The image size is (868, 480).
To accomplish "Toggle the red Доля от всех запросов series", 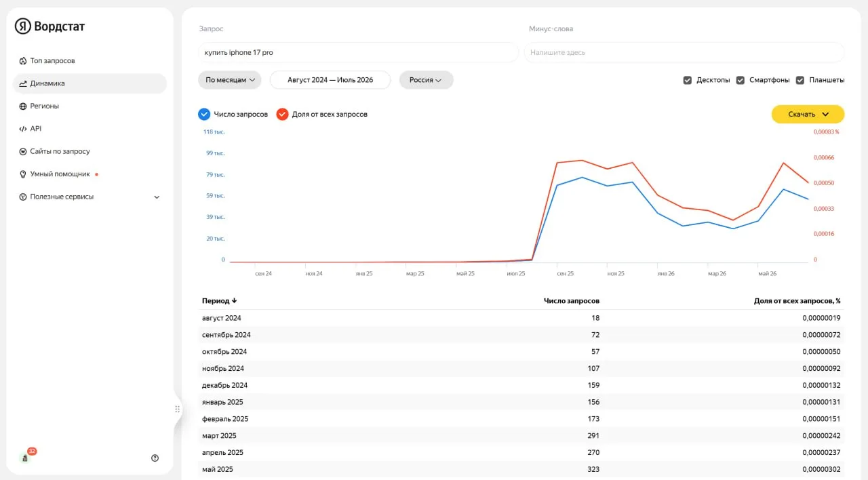I will [282, 114].
